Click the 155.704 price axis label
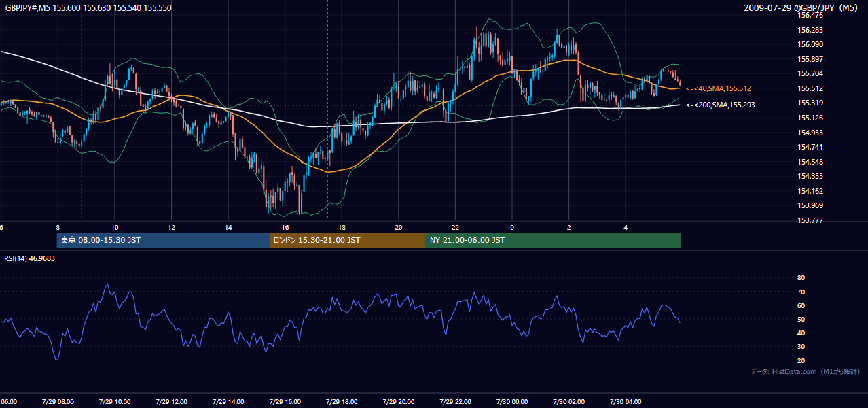This screenshot has height=408, width=868. (812, 73)
